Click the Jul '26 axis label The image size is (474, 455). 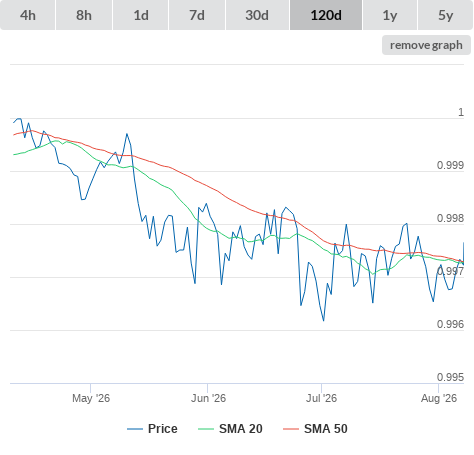(322, 398)
